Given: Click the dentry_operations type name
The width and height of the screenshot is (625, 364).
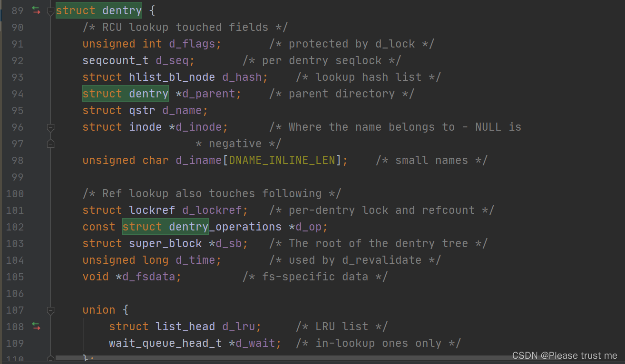Looking at the screenshot, I should 225,227.
